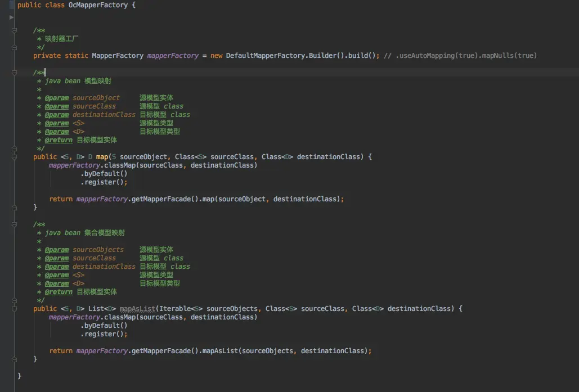Click the fold marker on the */ line above mapAsList
Viewport: 579px width, 392px height.
click(15, 300)
